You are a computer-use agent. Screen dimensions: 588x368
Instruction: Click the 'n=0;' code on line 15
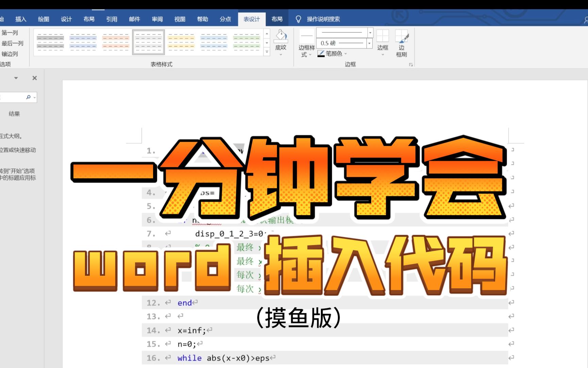[x=187, y=344]
